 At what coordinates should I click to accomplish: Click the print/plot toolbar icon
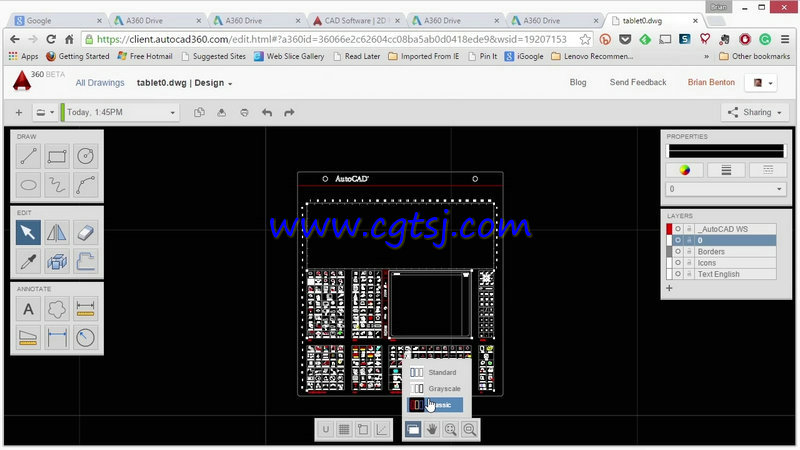pyautogui.click(x=244, y=112)
